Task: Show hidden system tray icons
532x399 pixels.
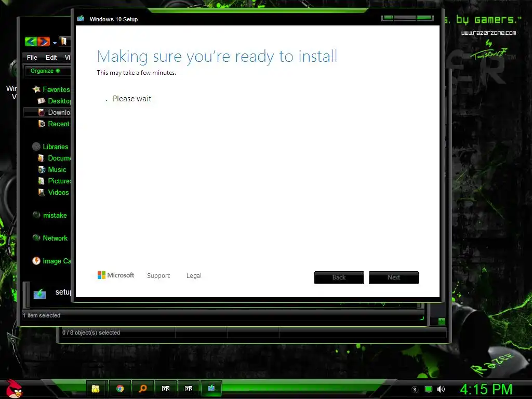Action: 415,389
